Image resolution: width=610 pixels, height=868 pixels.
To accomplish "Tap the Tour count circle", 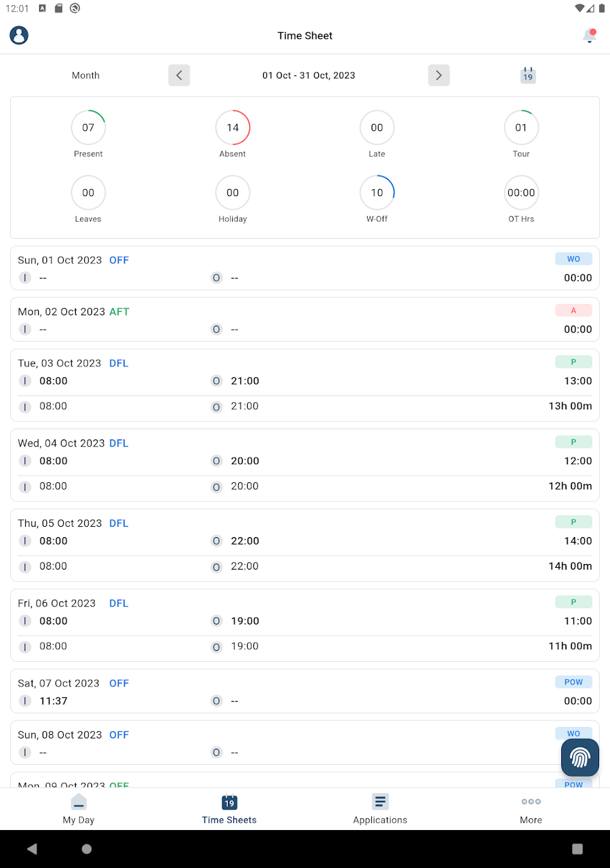I will [x=521, y=128].
